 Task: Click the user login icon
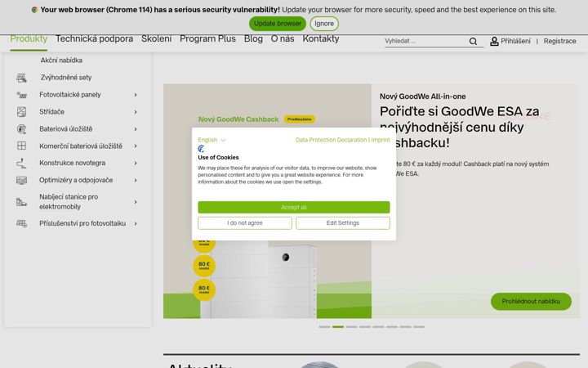coord(494,42)
